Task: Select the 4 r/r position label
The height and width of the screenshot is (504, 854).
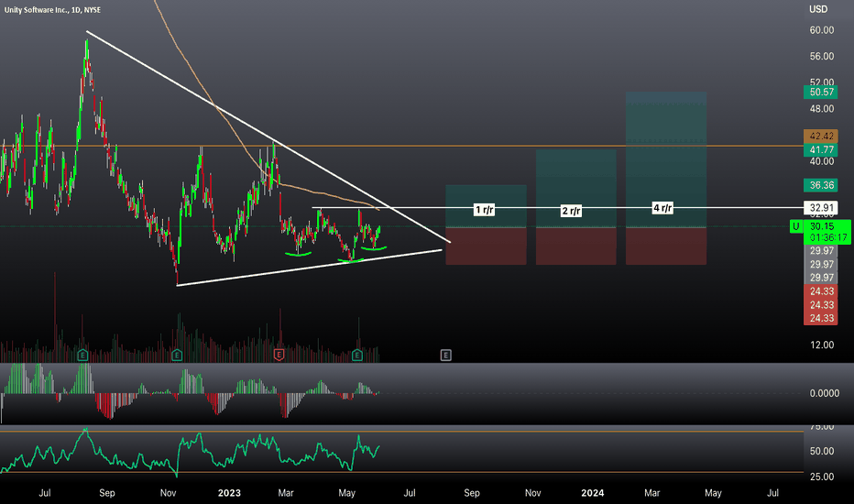Action: 662,208
